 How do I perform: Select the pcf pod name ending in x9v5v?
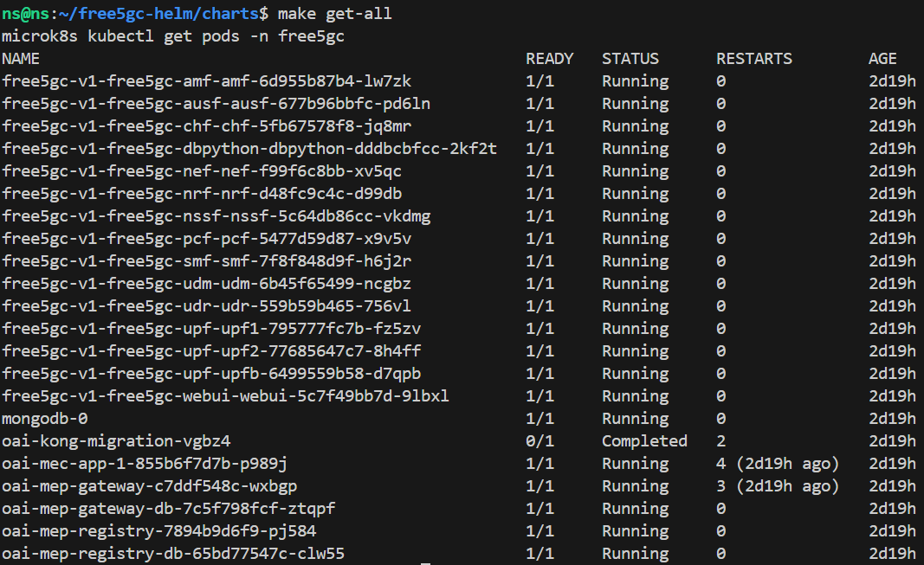(x=206, y=238)
